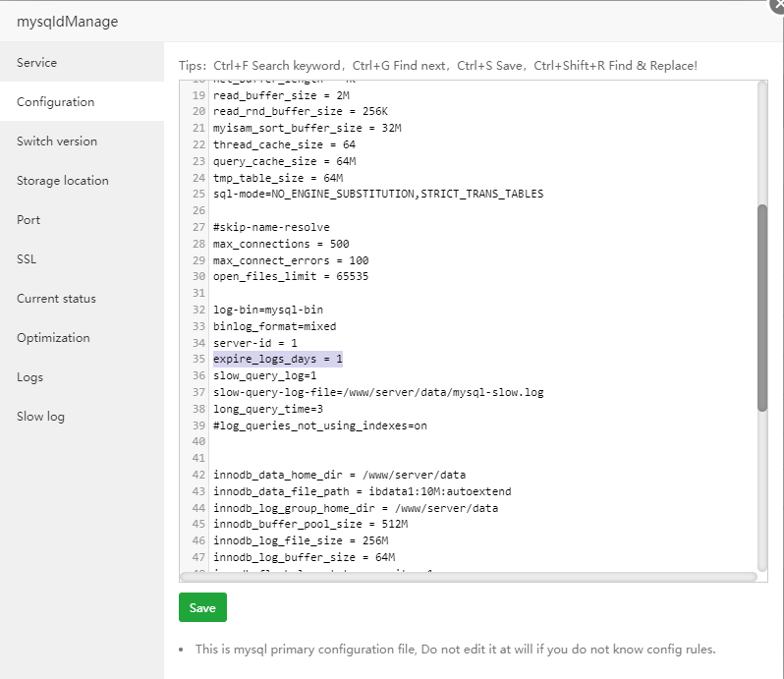Go to Switch version section
784x679 pixels.
tap(57, 141)
